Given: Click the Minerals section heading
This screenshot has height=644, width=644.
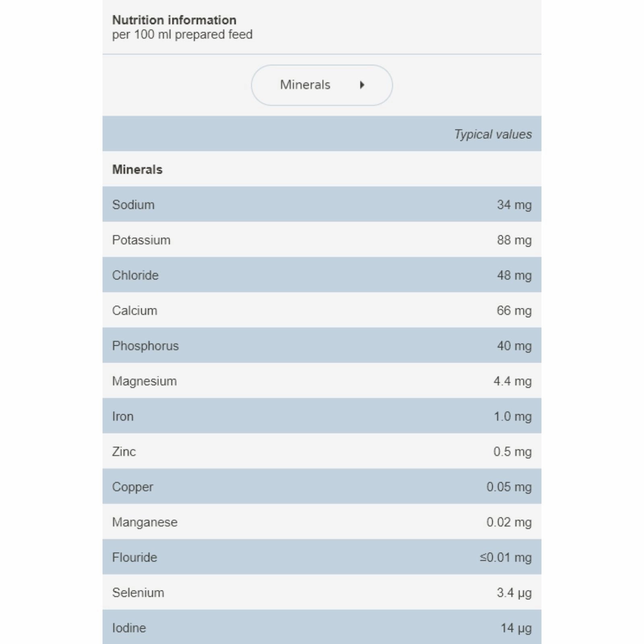Looking at the screenshot, I should coord(137,169).
